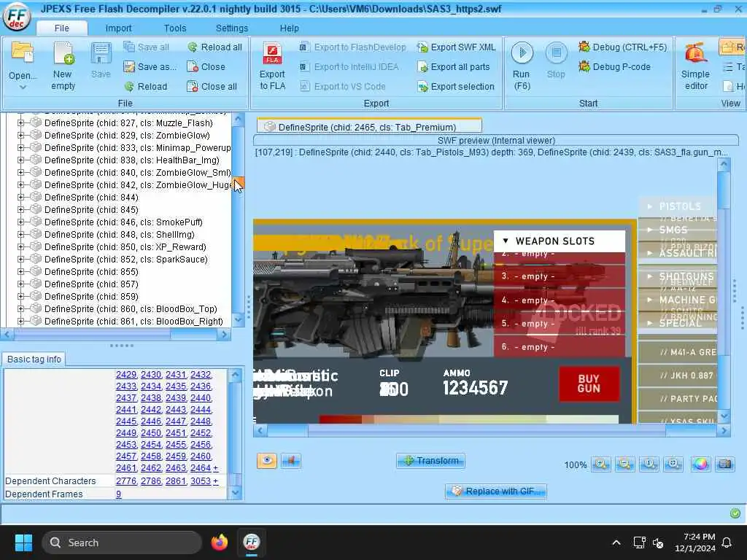
Task: Click the zoom to fit magnifier icon
Action: pos(673,464)
